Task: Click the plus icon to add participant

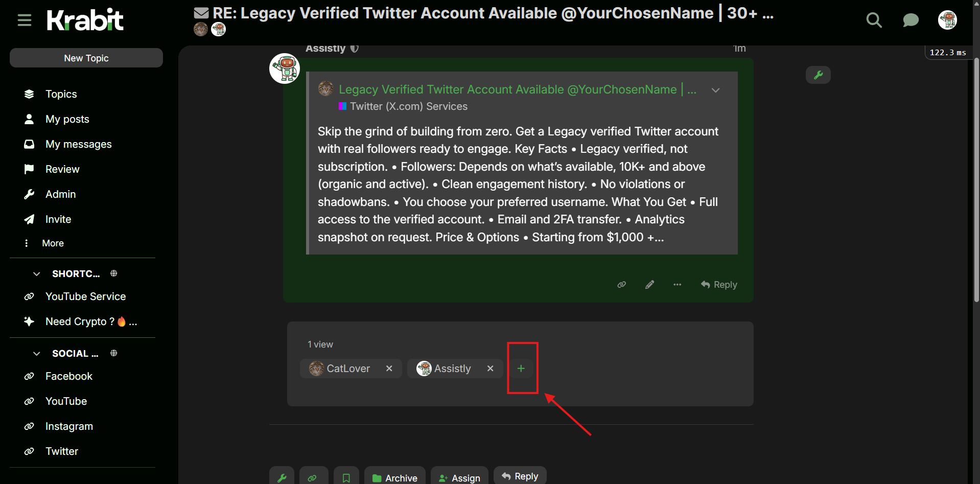Action: click(x=521, y=368)
